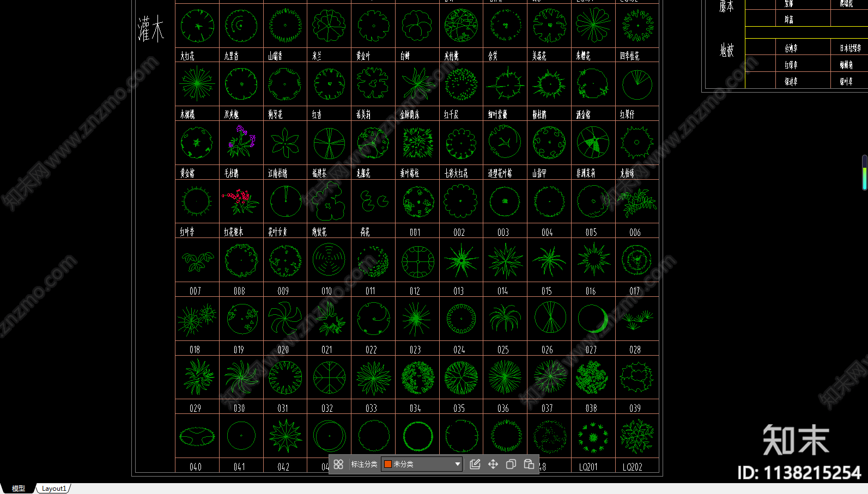Click the text label 040
This screenshot has width=868, height=494.
tap(196, 467)
